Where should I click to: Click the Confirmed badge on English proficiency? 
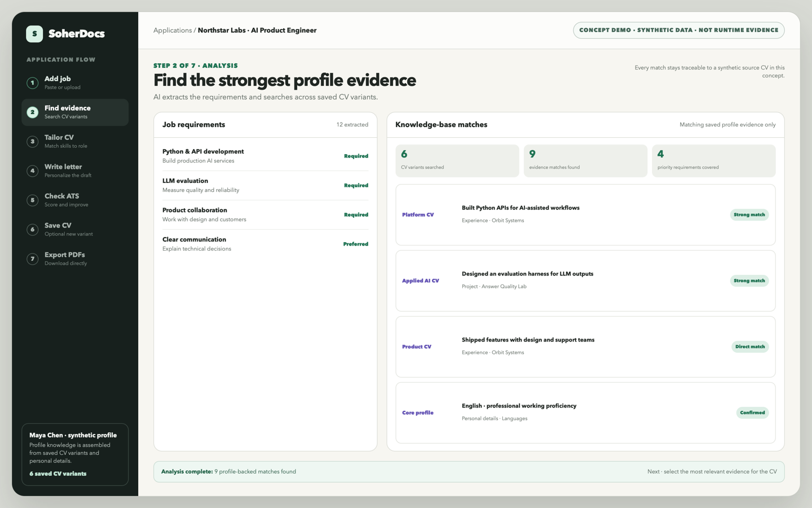(753, 413)
